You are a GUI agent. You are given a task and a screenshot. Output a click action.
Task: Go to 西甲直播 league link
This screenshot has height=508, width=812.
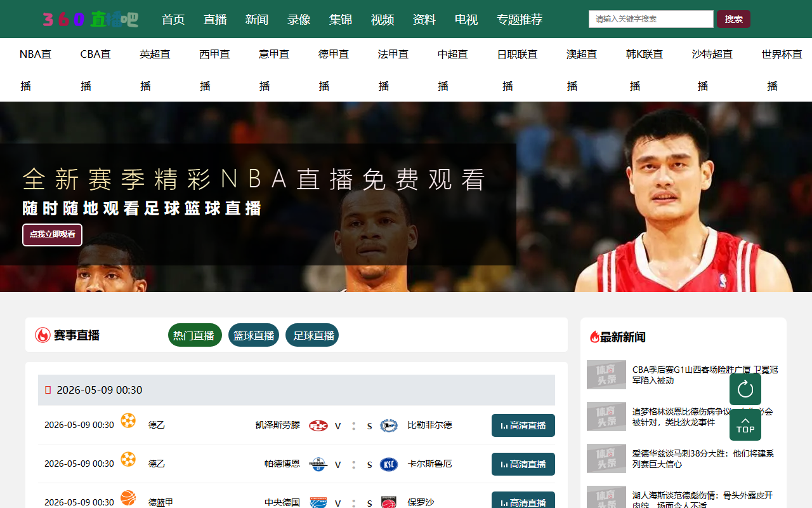pos(214,70)
